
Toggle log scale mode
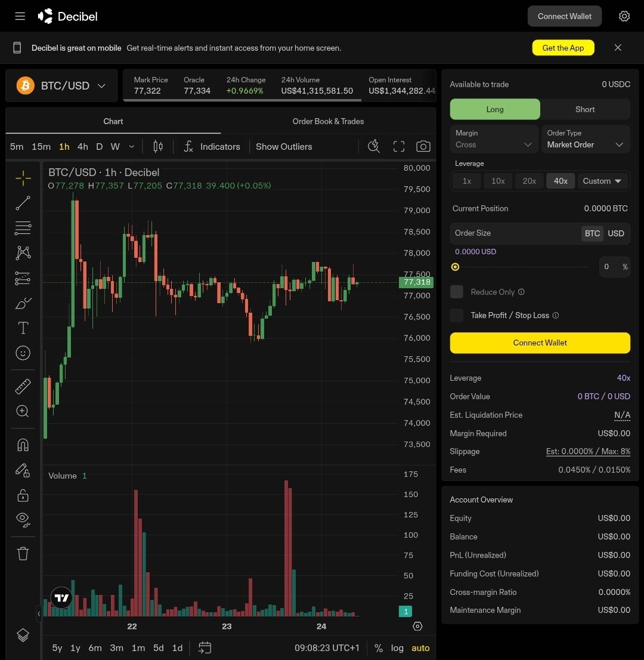397,648
